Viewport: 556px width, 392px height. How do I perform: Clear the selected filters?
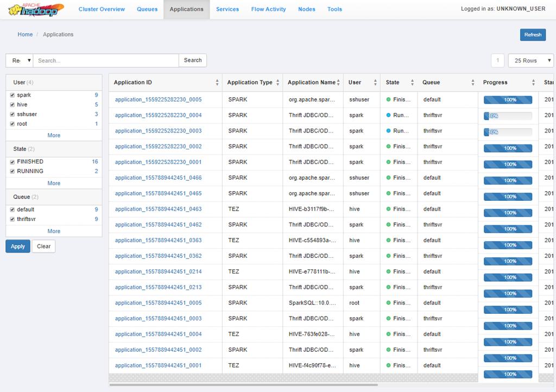(x=43, y=246)
